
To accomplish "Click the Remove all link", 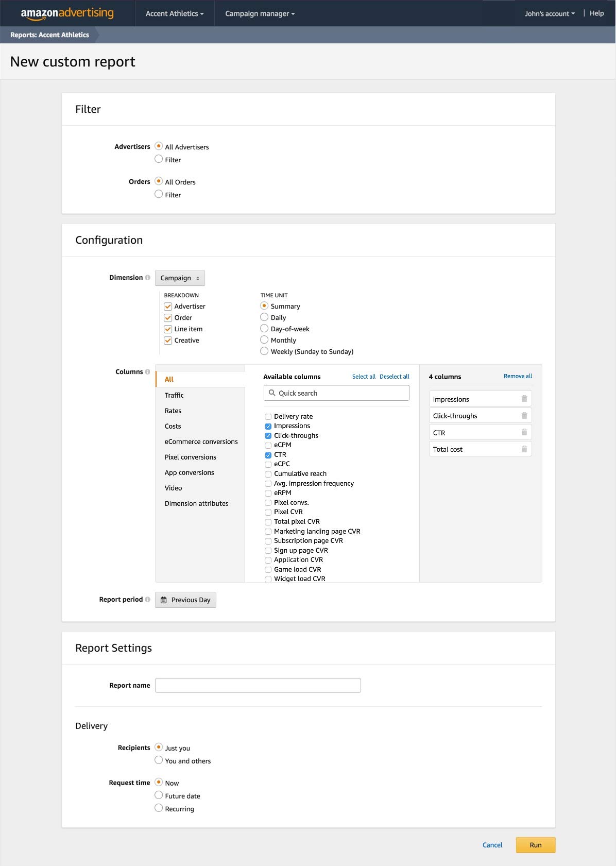I will click(x=518, y=377).
